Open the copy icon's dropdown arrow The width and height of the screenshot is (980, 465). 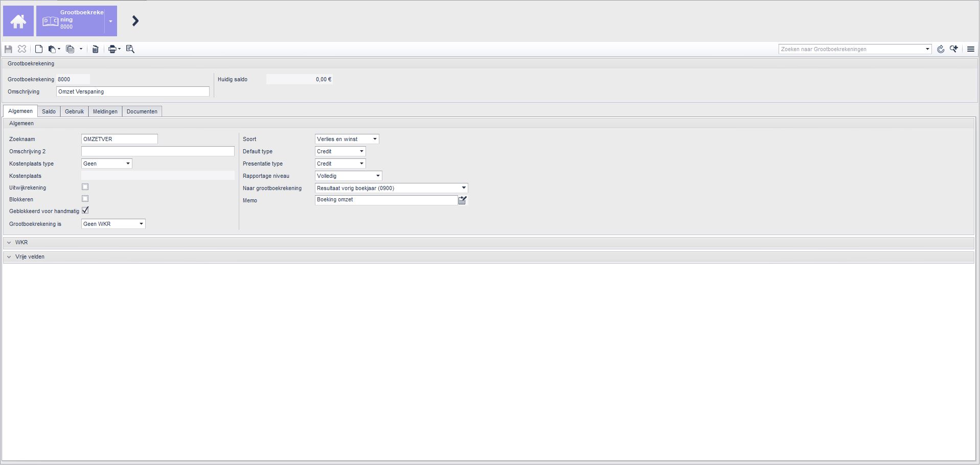point(81,49)
